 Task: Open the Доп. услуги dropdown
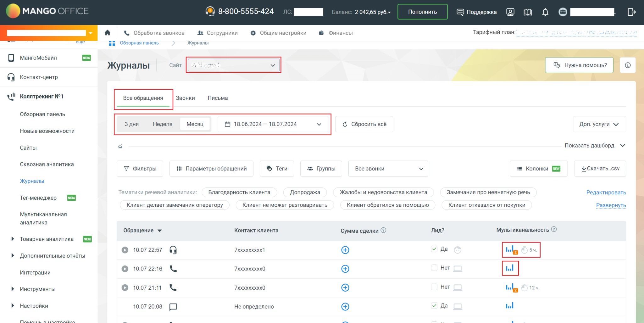[599, 124]
